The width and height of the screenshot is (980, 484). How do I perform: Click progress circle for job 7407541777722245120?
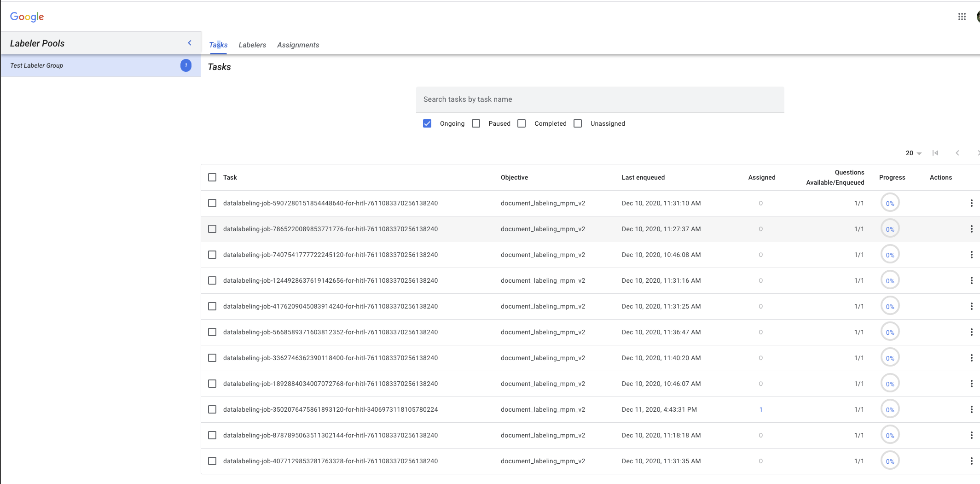click(x=890, y=255)
